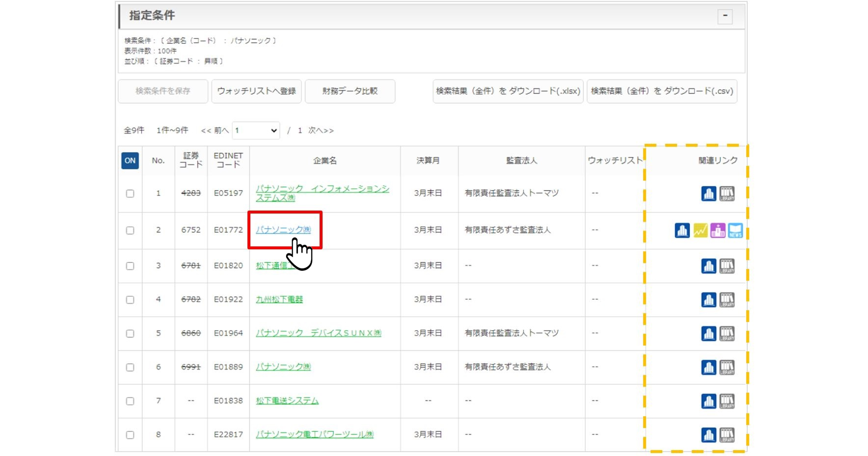The image size is (868, 456).
Task: Click purple building icon in row 2
Action: [x=718, y=230]
